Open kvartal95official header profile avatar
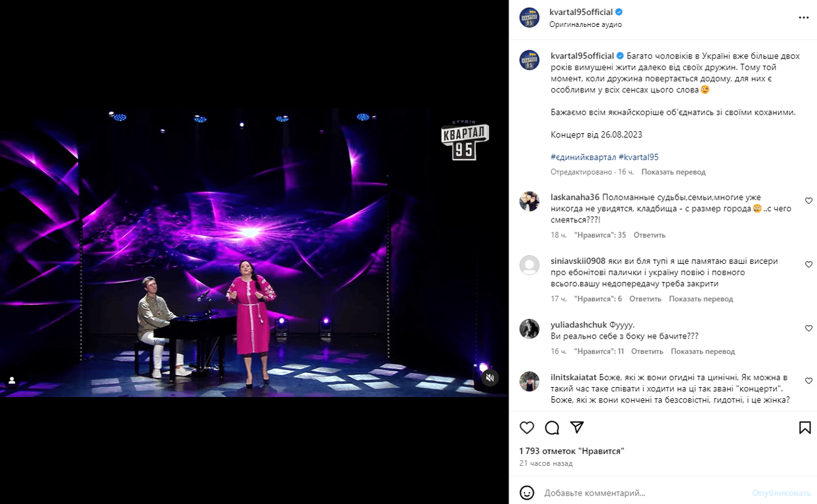This screenshot has height=504, width=817. point(530,18)
